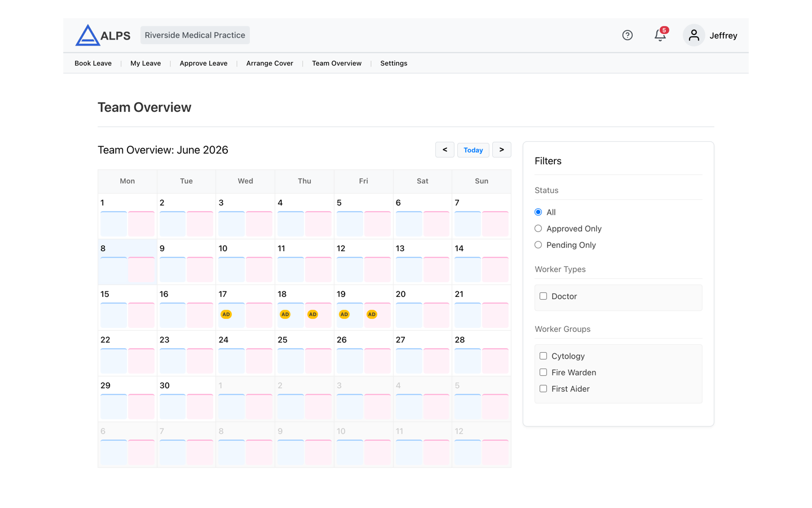Open the My Leave menu item
Image resolution: width=812 pixels, height=508 pixels.
coord(145,63)
